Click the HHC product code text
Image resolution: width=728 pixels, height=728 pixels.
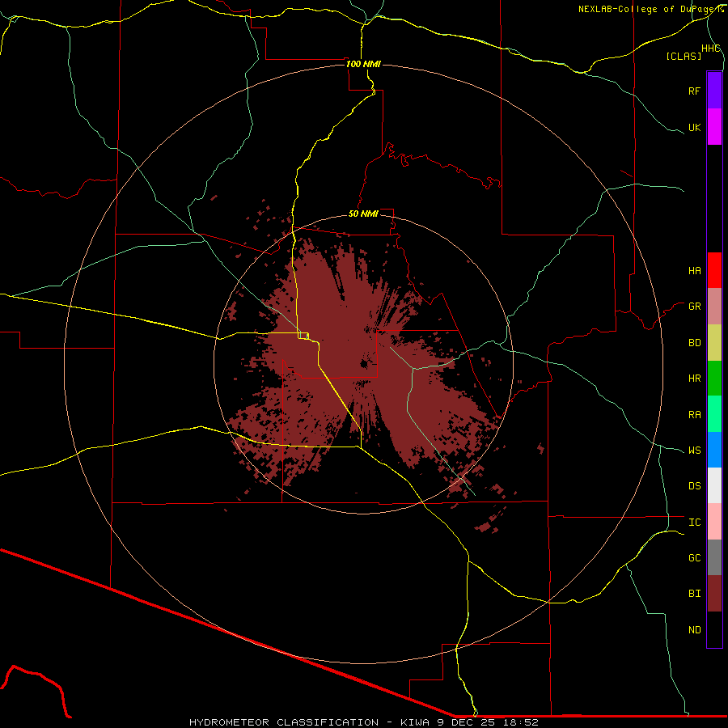[710, 49]
